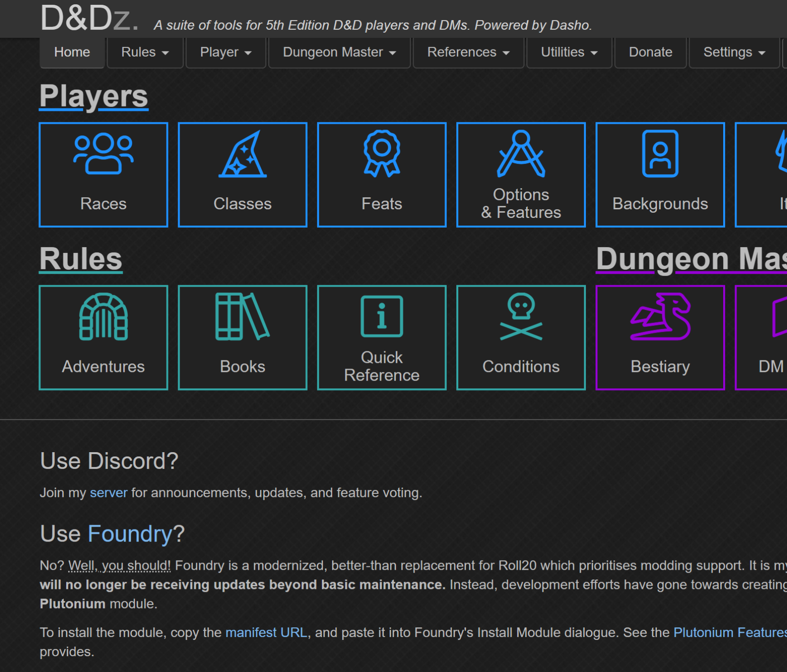
Task: Go to the Home tab
Action: pyautogui.click(x=72, y=52)
